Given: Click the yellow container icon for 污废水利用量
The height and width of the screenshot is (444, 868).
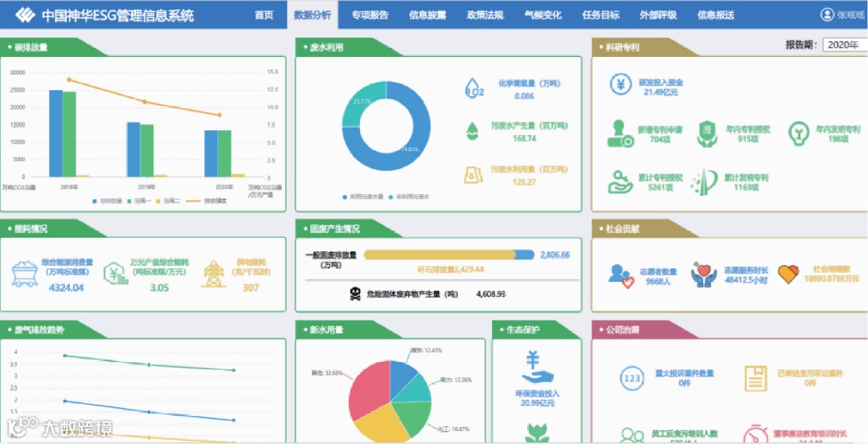Looking at the screenshot, I should (473, 173).
